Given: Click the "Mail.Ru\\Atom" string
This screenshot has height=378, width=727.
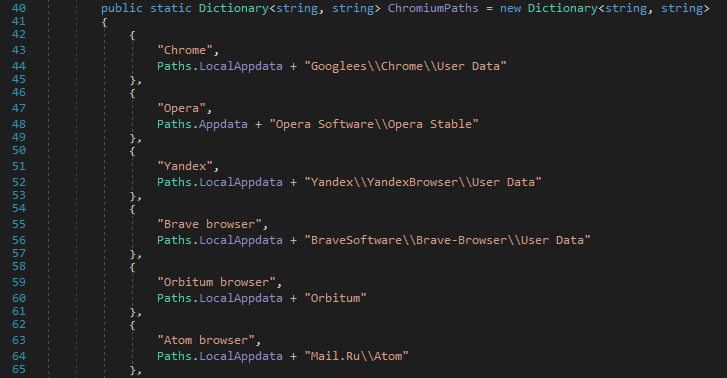Looking at the screenshot, I should coord(356,356).
